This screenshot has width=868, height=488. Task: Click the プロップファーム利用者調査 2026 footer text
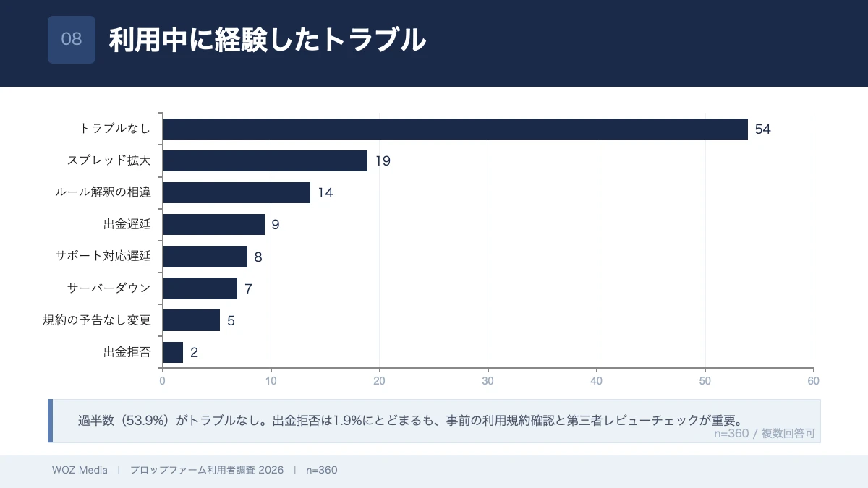click(206, 470)
